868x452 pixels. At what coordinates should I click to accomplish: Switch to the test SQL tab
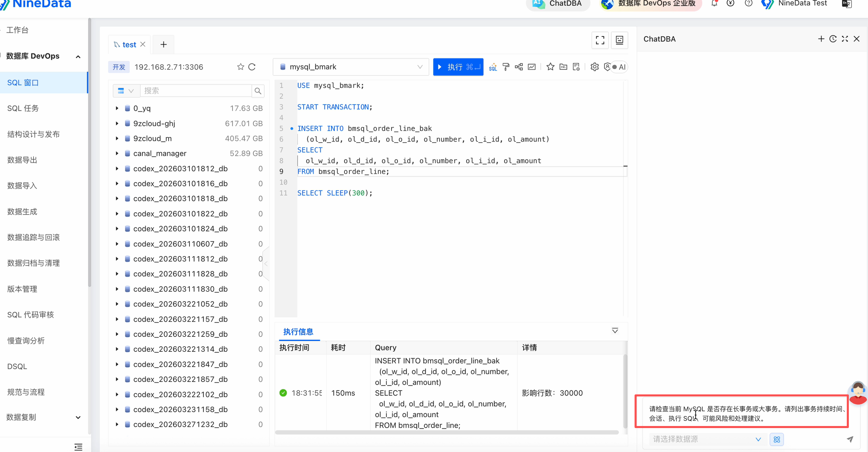pos(129,44)
